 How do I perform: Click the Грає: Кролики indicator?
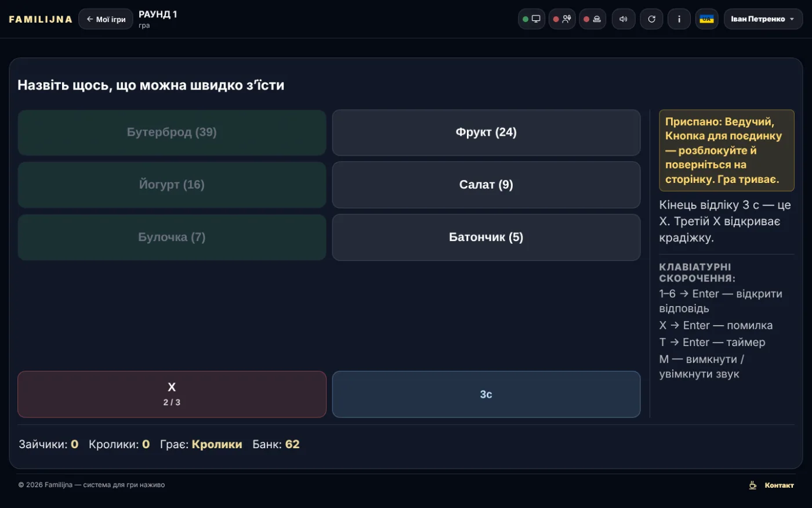[201, 444]
